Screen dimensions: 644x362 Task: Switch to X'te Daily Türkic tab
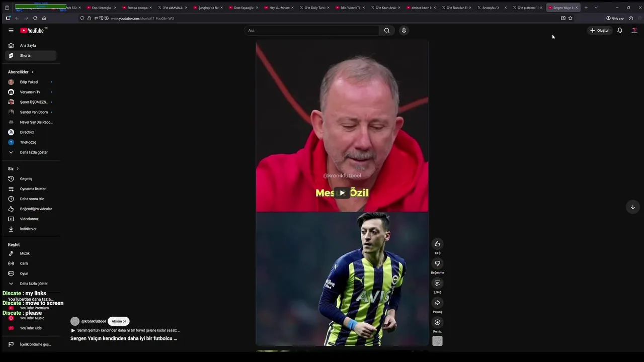tap(314, 8)
